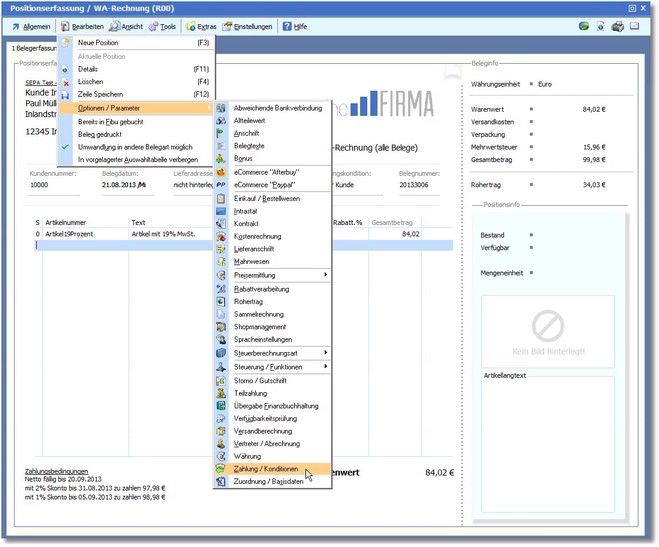The width and height of the screenshot is (659, 547).
Task: Click the save disk icon next to Zeile Speichern
Action: coord(66,94)
